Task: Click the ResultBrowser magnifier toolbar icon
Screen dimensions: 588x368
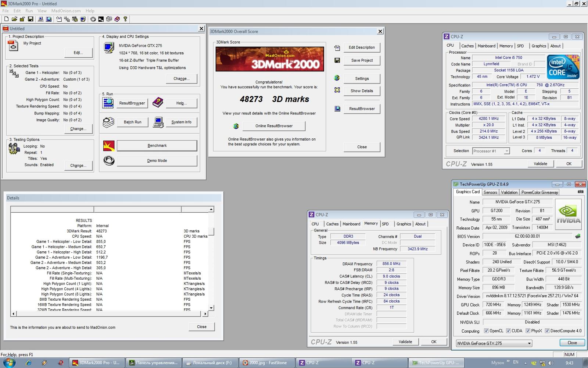Action: pos(49,19)
